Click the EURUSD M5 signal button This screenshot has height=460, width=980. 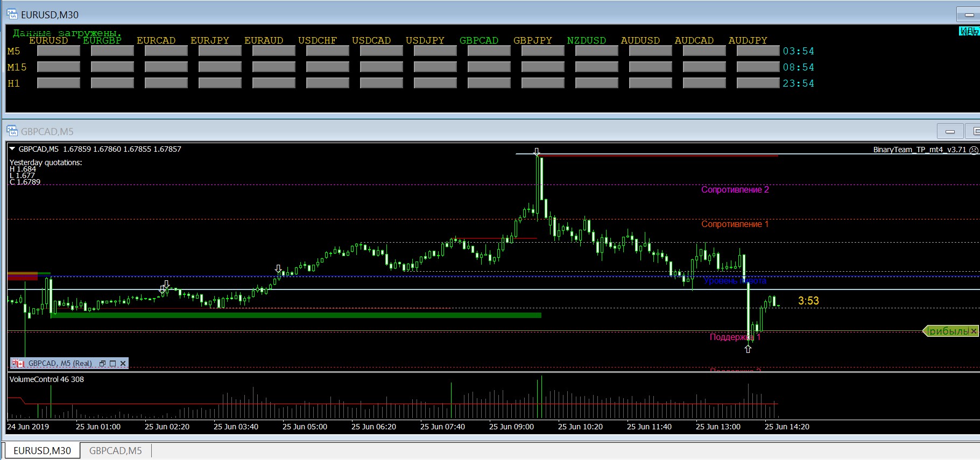(58, 51)
